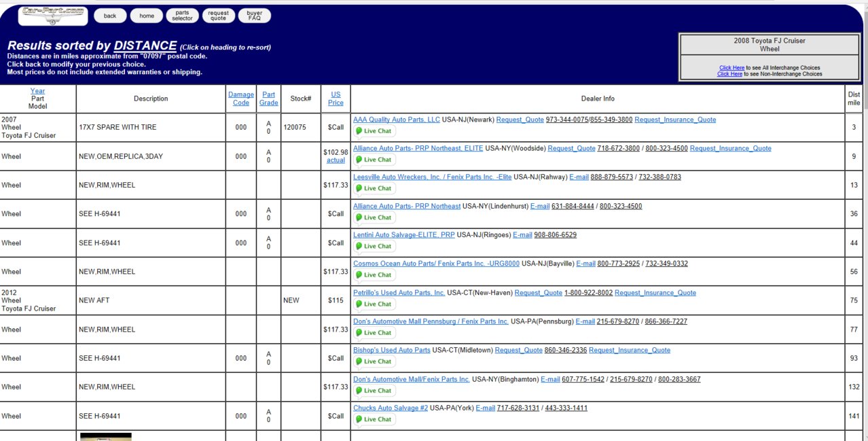Select the $115 price cell

[x=336, y=300]
